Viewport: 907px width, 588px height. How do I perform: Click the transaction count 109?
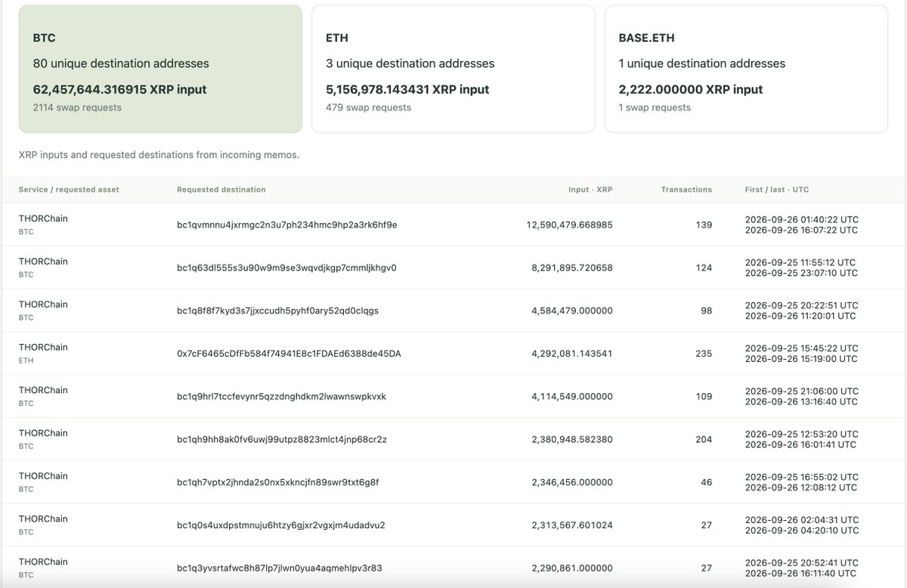[x=704, y=396]
